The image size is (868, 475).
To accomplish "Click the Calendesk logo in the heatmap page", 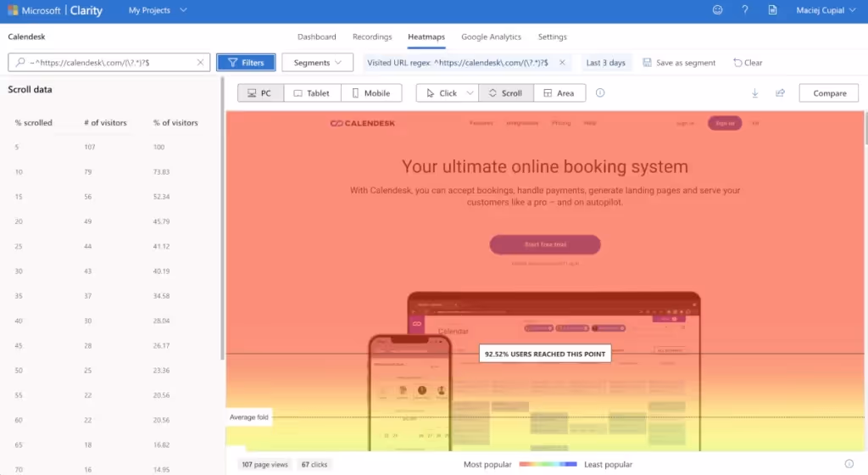I will [x=363, y=123].
